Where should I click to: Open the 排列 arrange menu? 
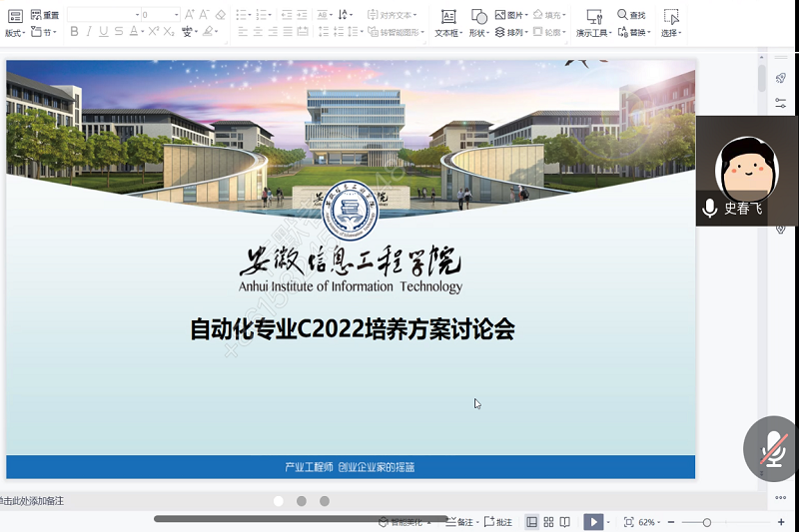point(511,32)
